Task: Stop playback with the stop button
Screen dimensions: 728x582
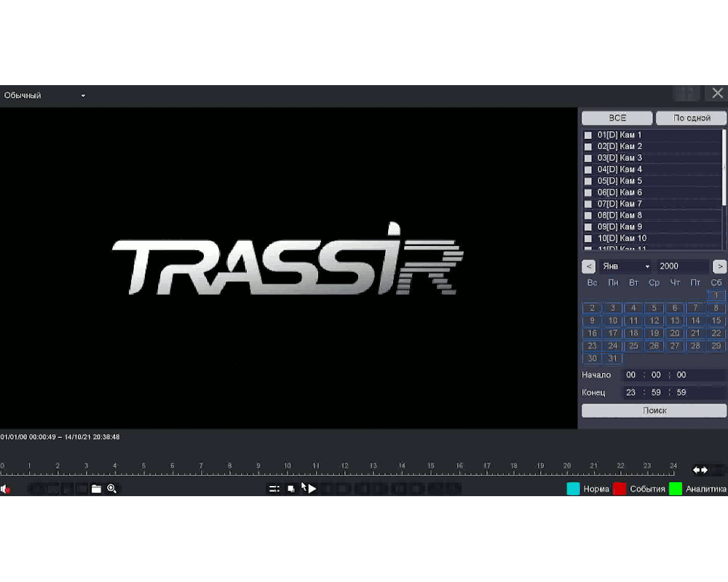Action: coord(291,489)
